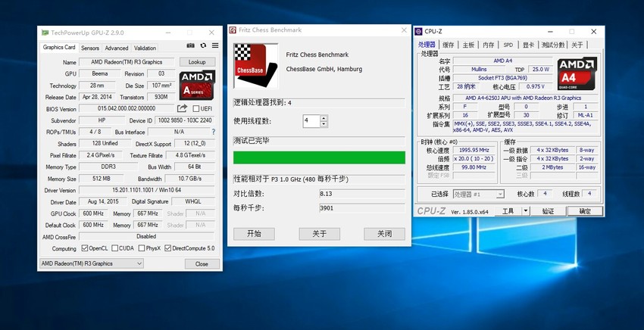Viewport: 644px width, 330px height.
Task: Click the AMD CrossFire Disabled field
Action: coord(147,236)
